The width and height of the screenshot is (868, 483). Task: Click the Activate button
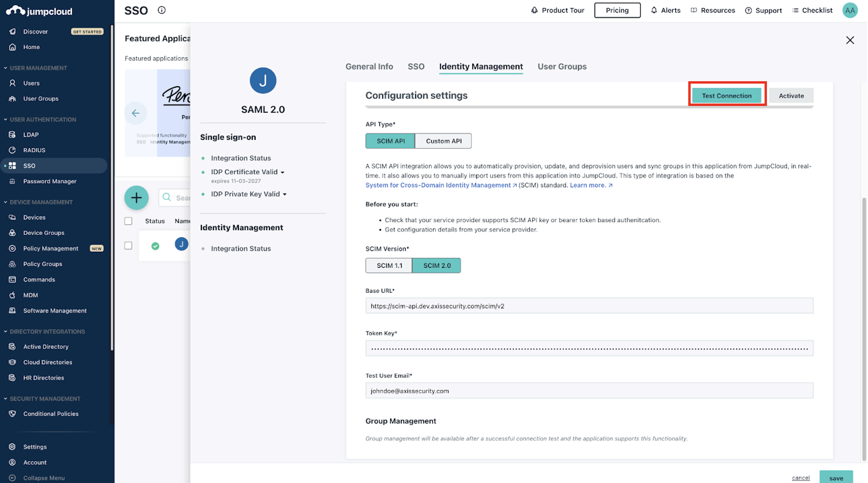791,95
